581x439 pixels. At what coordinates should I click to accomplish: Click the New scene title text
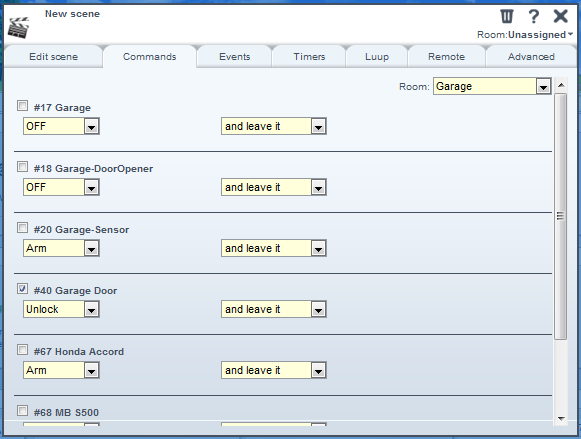click(72, 14)
